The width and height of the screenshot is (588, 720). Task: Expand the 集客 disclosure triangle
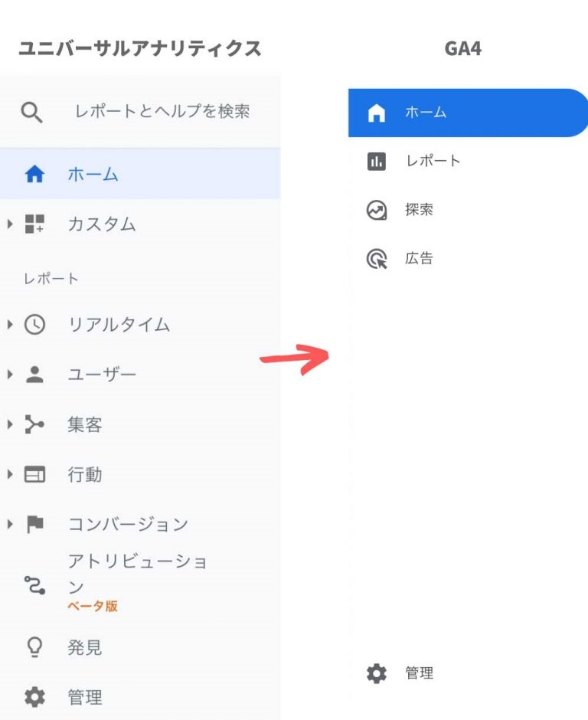(x=10, y=424)
